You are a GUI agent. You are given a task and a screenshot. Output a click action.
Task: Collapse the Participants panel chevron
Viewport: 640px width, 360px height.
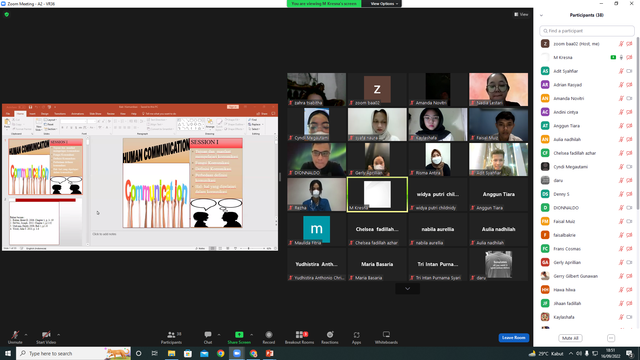(x=542, y=16)
